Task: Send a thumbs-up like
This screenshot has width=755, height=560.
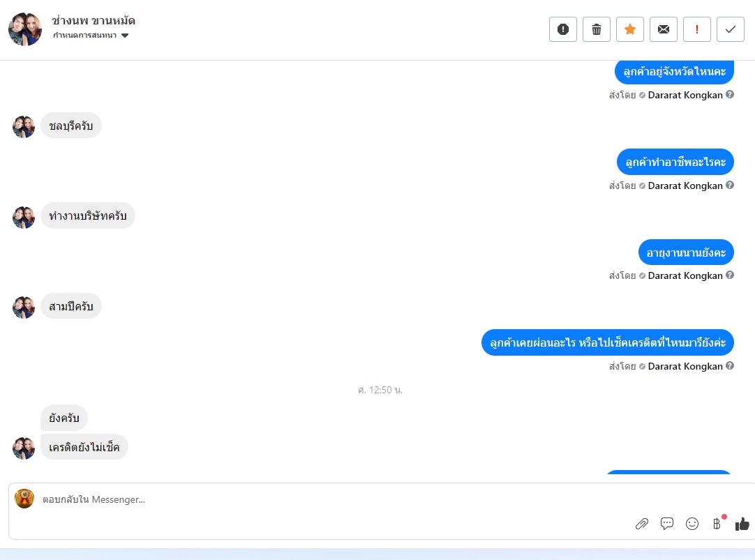Action: point(742,524)
